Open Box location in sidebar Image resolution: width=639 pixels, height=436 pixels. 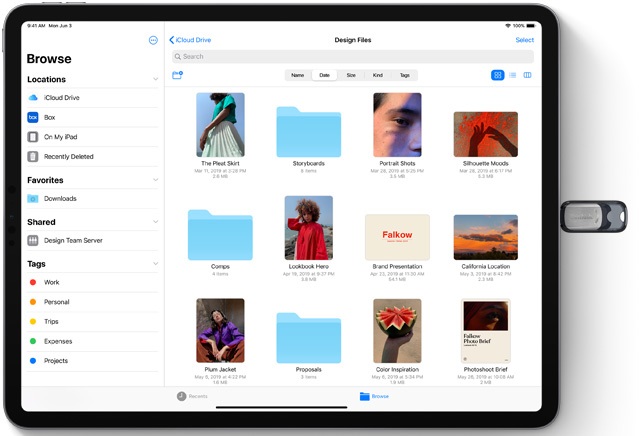pyautogui.click(x=49, y=117)
